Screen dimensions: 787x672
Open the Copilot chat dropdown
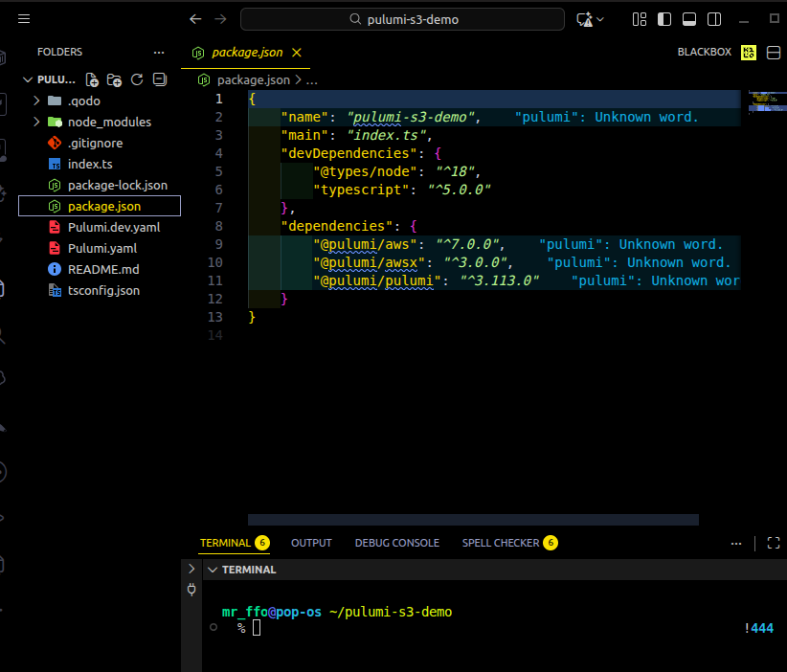(600, 19)
